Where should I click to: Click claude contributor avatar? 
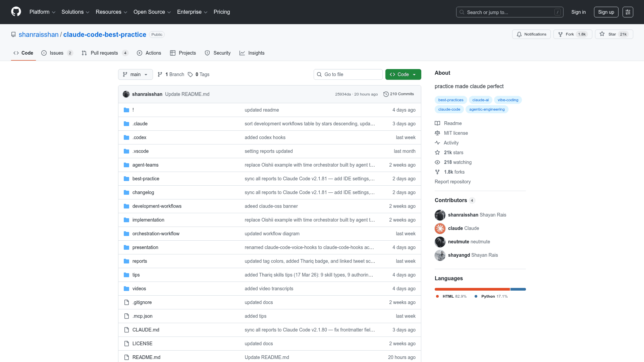tap(440, 228)
